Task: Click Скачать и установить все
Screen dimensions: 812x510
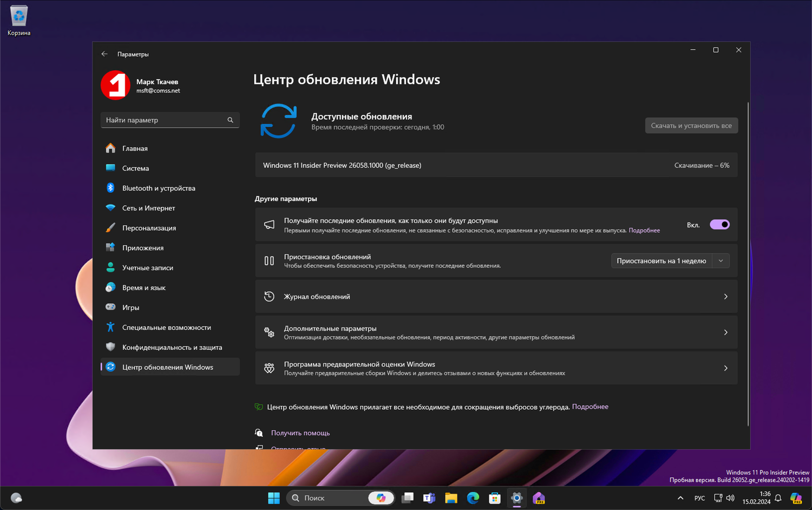Action: (691, 125)
